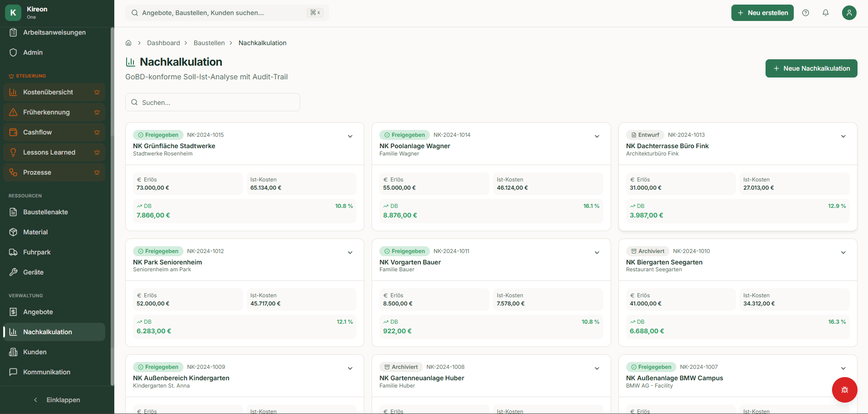Go to Baustellenakte in the sidebar
Viewport: 868px width, 414px height.
[54, 212]
